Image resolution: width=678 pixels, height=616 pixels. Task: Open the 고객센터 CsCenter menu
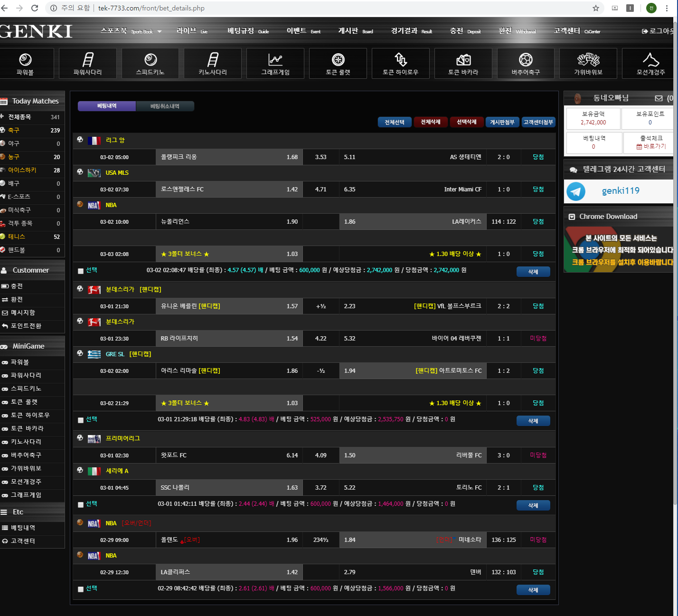[577, 31]
